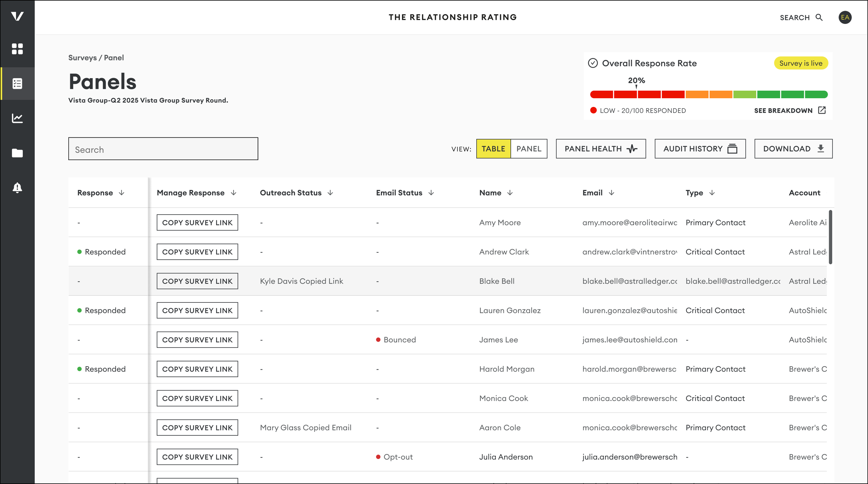Sort by the Type column arrow
The width and height of the screenshot is (868, 484).
pos(712,193)
